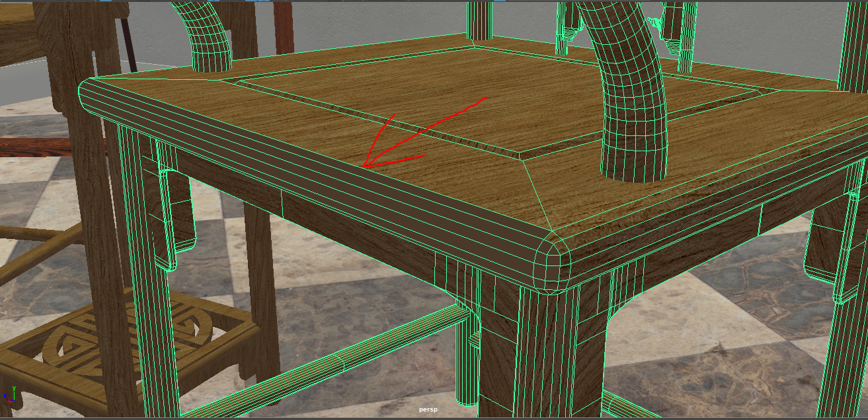Click the persp camera name label

428,410
